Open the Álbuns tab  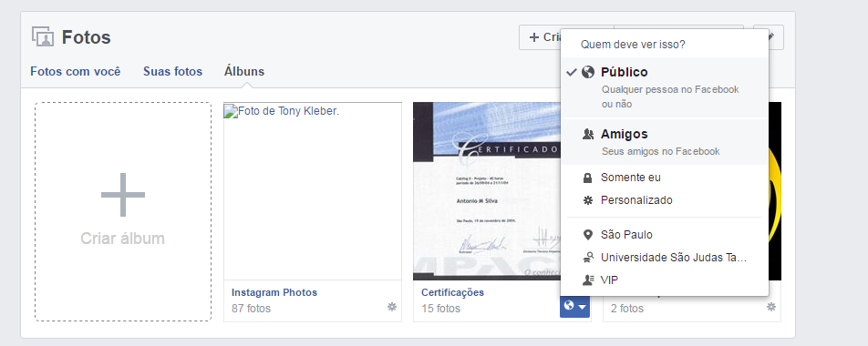[244, 71]
